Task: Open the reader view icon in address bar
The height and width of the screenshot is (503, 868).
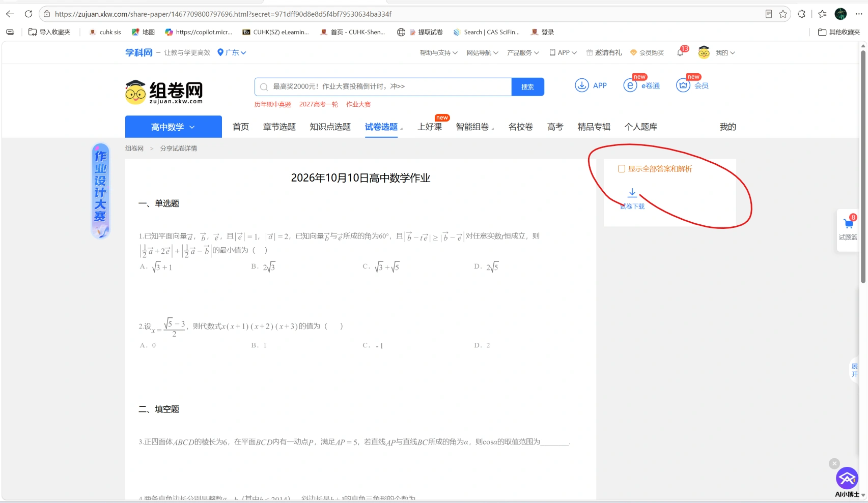Action: [x=768, y=14]
